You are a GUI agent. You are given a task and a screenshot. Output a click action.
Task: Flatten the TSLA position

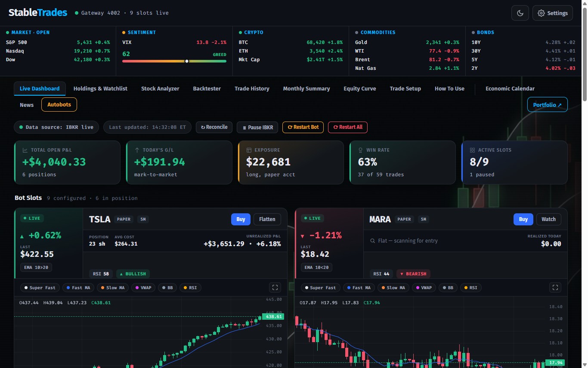coord(267,219)
